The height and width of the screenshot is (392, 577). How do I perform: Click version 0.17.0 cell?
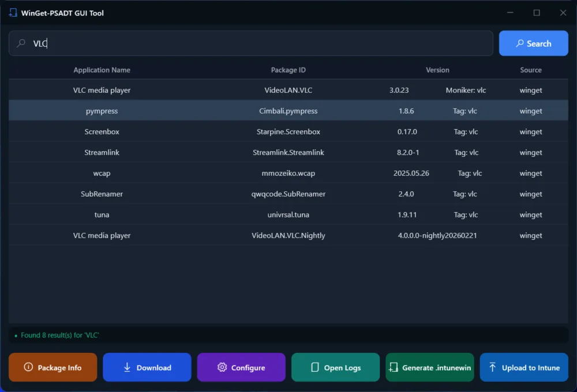point(407,131)
